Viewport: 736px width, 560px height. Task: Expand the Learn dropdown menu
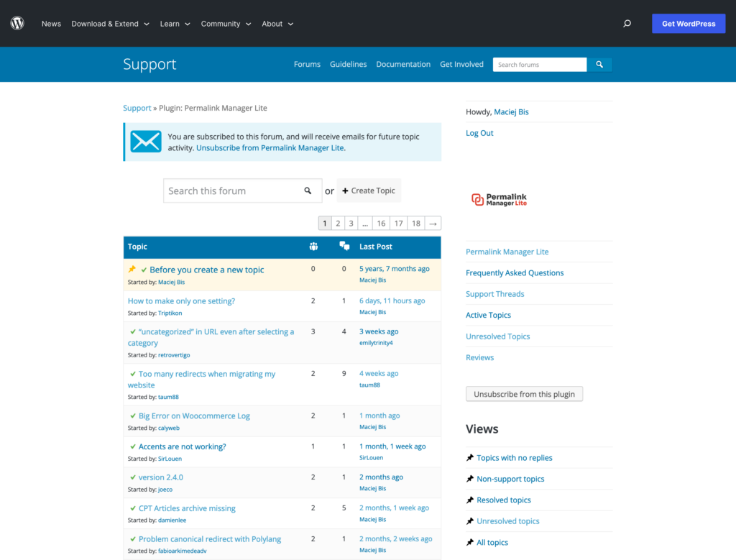pos(175,24)
